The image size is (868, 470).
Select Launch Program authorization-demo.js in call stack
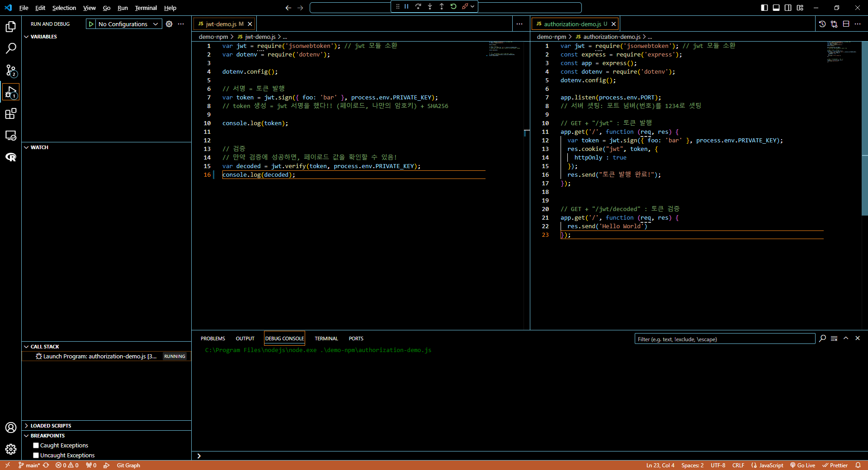106,357
